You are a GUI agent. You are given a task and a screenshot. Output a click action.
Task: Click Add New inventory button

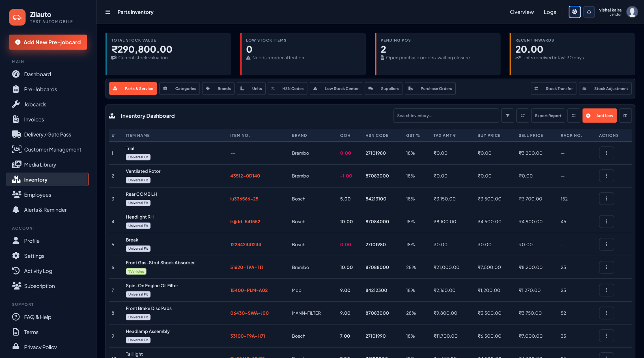(600, 116)
